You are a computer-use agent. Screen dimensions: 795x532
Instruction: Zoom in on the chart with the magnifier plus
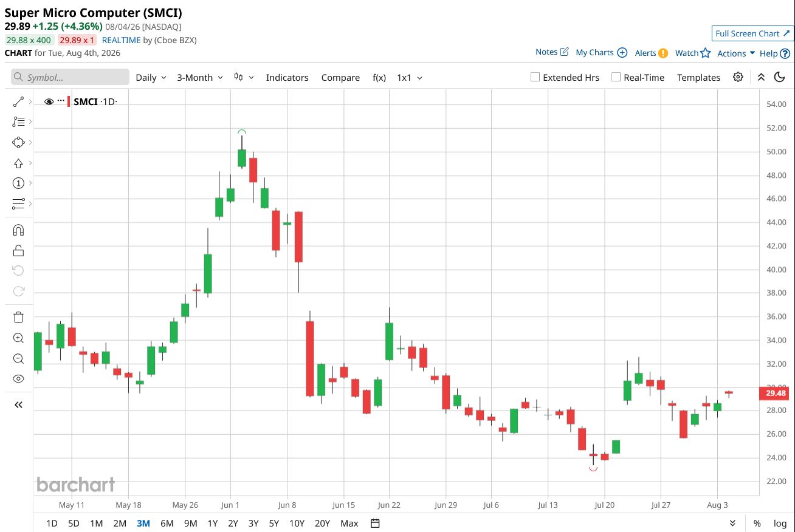click(x=18, y=338)
